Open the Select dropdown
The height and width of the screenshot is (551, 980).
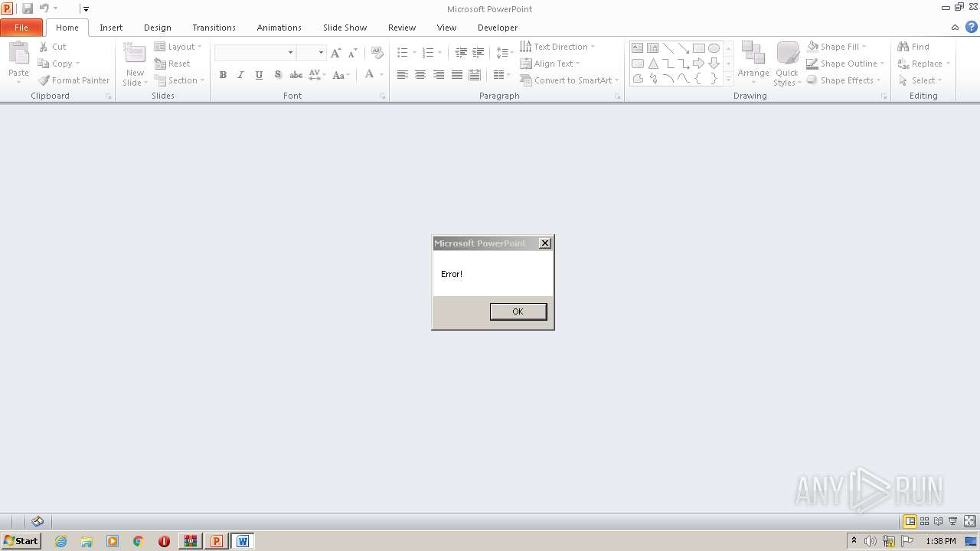[920, 80]
